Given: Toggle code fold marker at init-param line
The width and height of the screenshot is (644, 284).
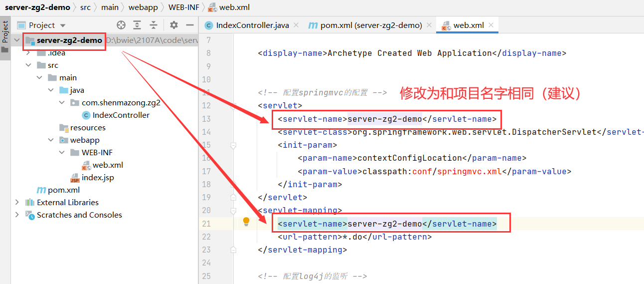Looking at the screenshot, I should click(x=233, y=145).
